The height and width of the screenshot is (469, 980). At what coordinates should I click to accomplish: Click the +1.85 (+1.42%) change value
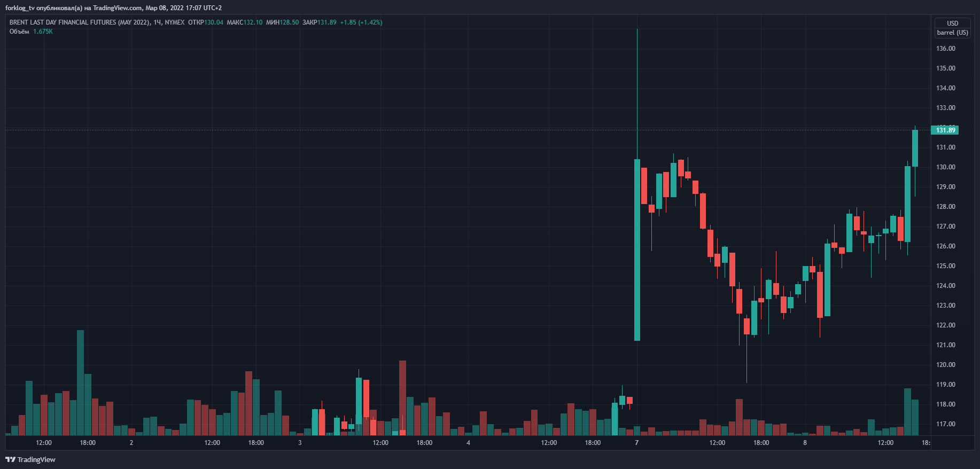point(361,22)
